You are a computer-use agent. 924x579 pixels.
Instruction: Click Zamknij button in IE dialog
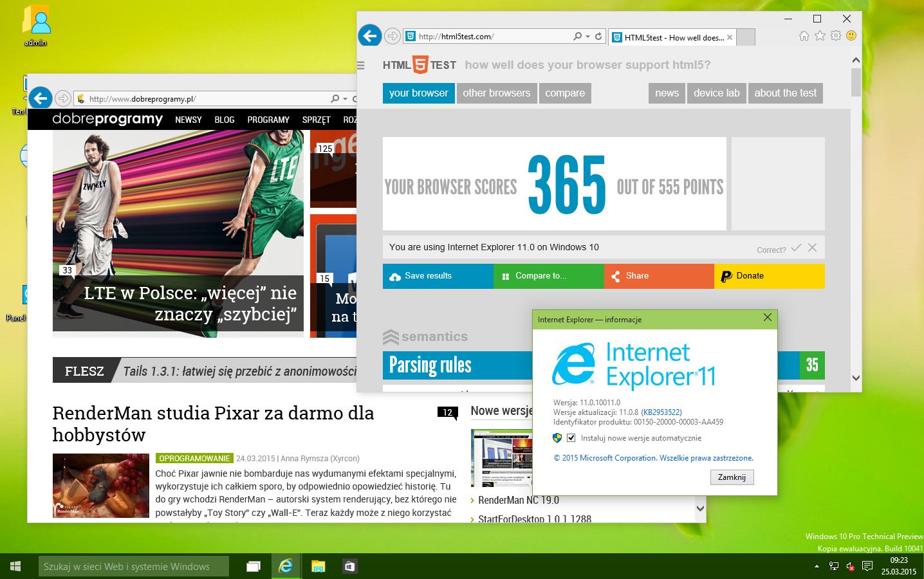point(732,477)
